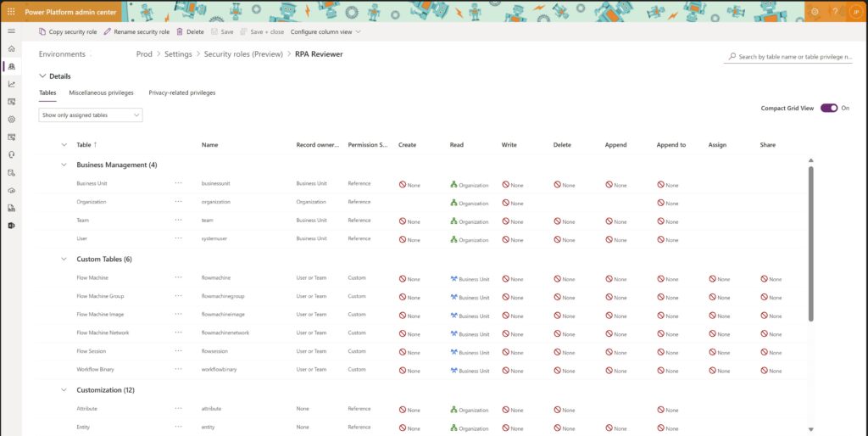Switch to Privacy-related privileges tab
The image size is (868, 436).
[181, 92]
